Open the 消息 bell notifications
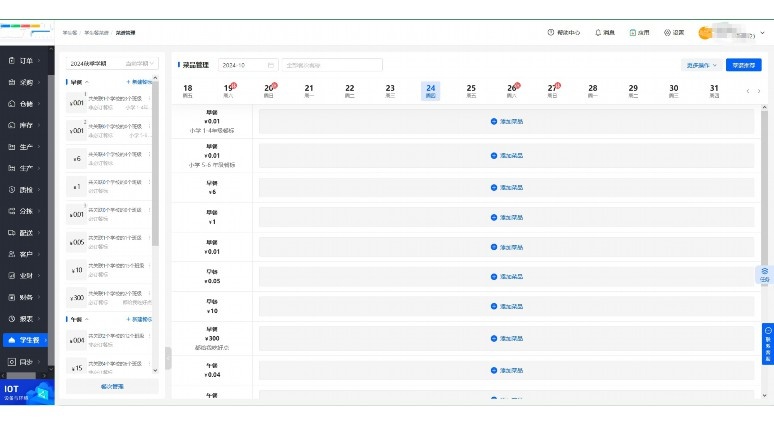Viewport: 774px width, 425px height. coord(605,33)
